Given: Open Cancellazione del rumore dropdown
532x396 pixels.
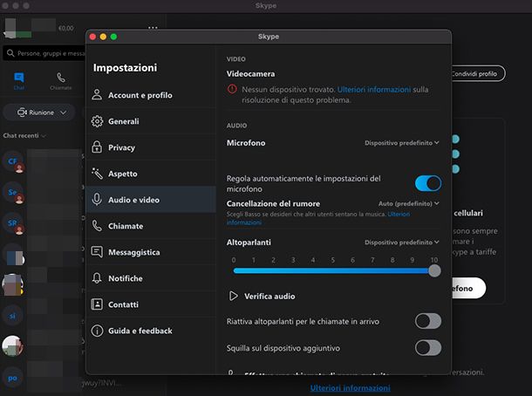Looking at the screenshot, I should click(408, 203).
